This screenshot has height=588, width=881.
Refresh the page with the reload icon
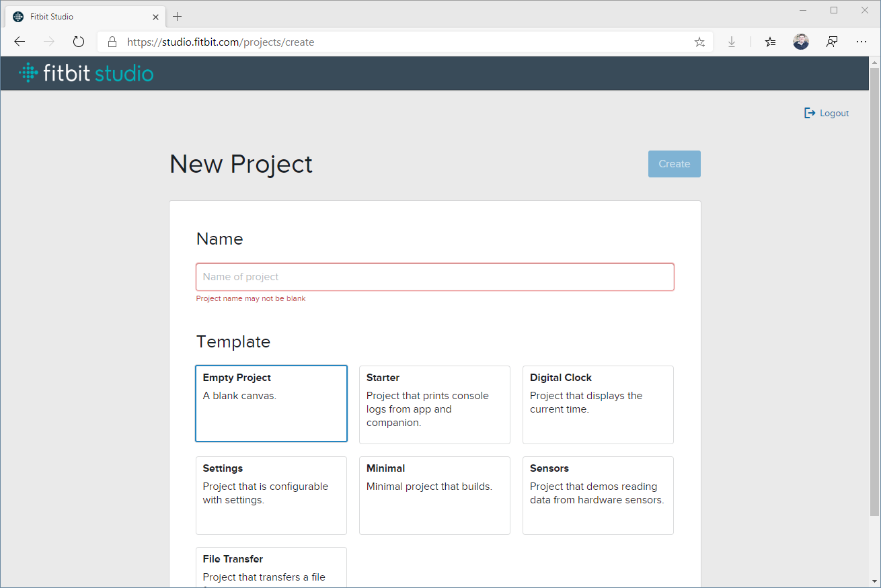[79, 42]
